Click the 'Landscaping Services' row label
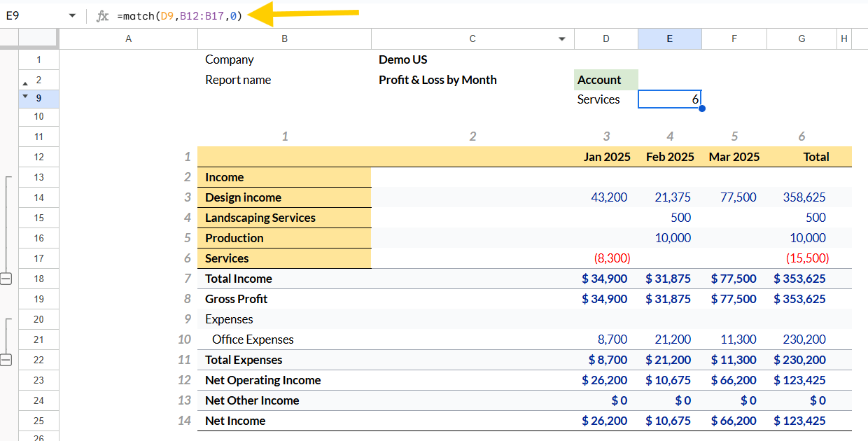Viewport: 868px width, 441px height. [284, 218]
